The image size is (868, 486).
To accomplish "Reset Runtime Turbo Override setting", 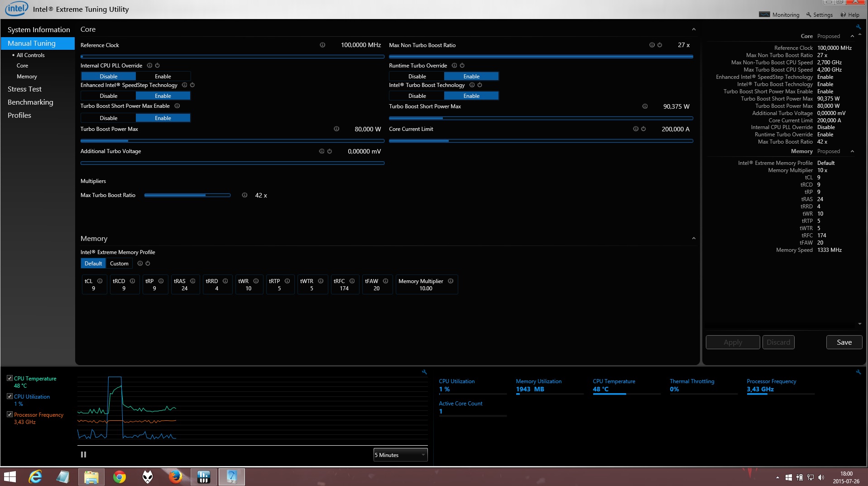I will [462, 65].
